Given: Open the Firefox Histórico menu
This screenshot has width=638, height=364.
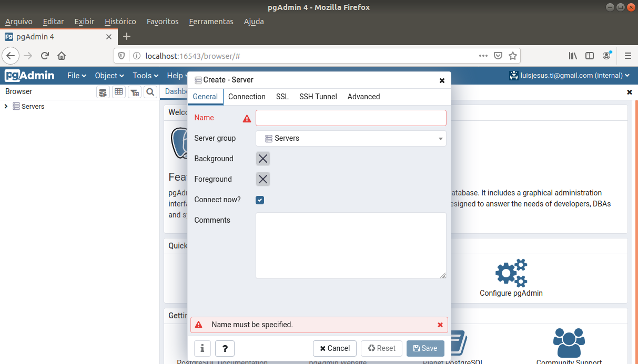Looking at the screenshot, I should click(120, 22).
